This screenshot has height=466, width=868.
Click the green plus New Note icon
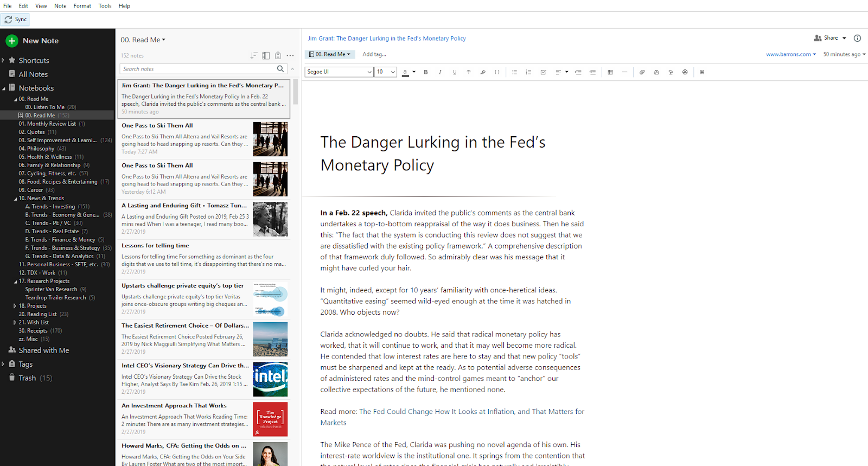tap(12, 41)
